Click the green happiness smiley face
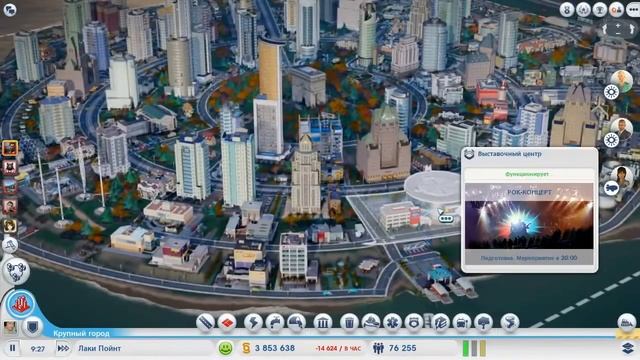The image size is (640, 360). pos(225,348)
